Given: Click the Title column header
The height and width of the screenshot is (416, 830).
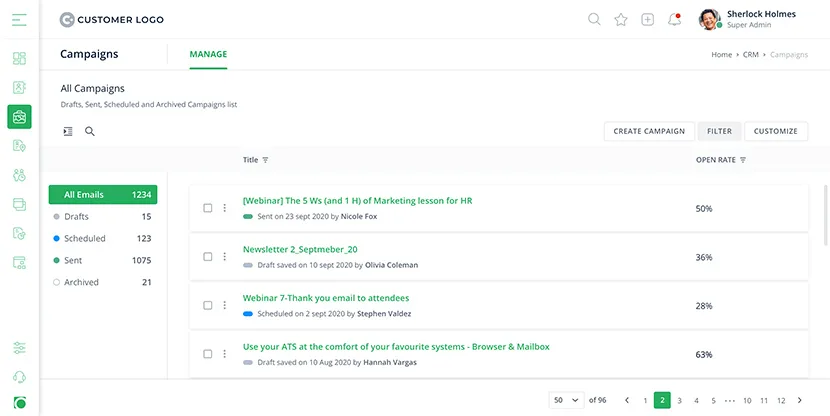Looking at the screenshot, I should 250,160.
